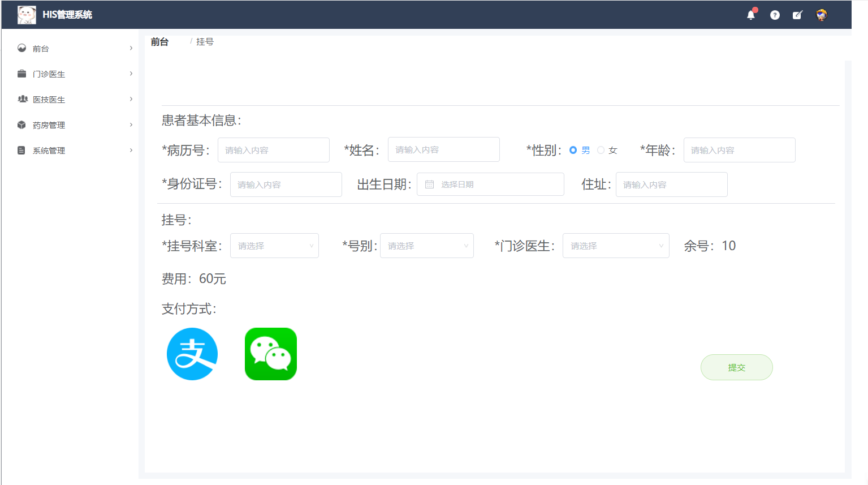Image resolution: width=868 pixels, height=485 pixels.
Task: Focus the 病历号 input field
Action: pos(274,150)
